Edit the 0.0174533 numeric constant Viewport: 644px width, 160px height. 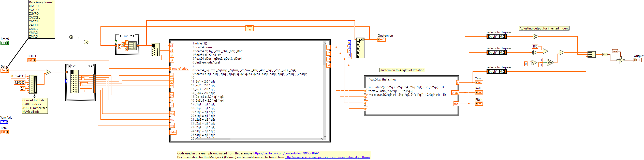tap(18, 76)
